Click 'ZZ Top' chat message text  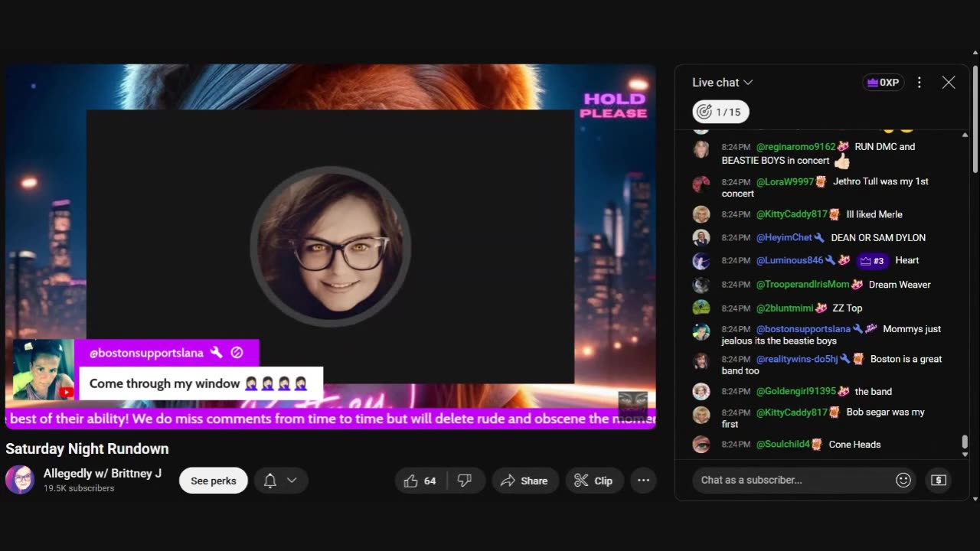[x=848, y=308]
